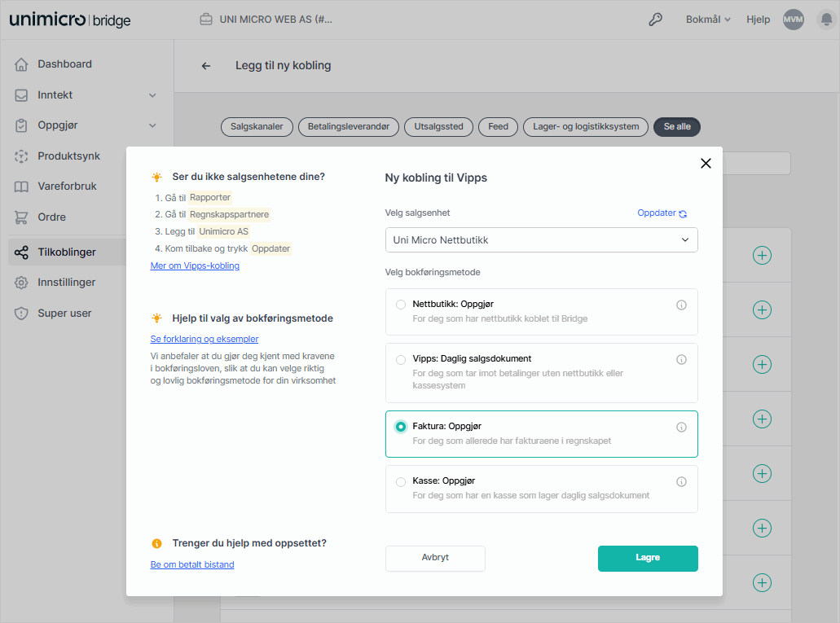The image size is (840, 623).
Task: Open the Bokmål language dropdown
Action: pos(708,20)
